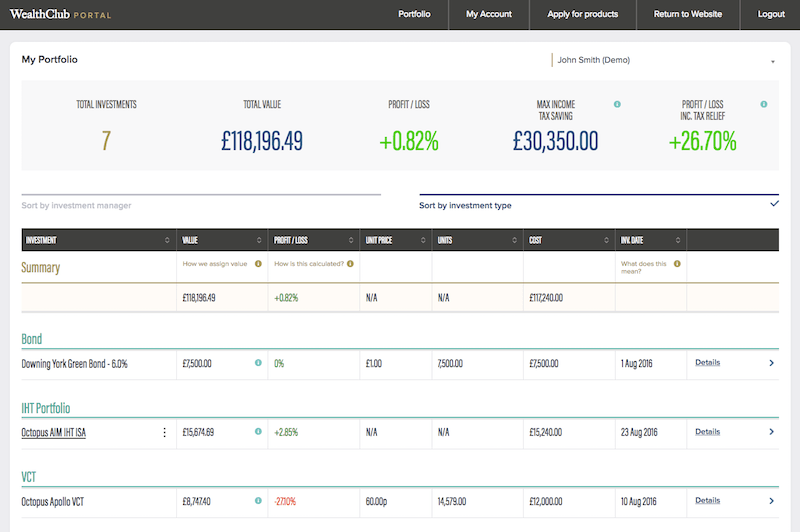Click the arrow icon in Octopus AIM IHT ISA row
800x532 pixels.
[771, 432]
